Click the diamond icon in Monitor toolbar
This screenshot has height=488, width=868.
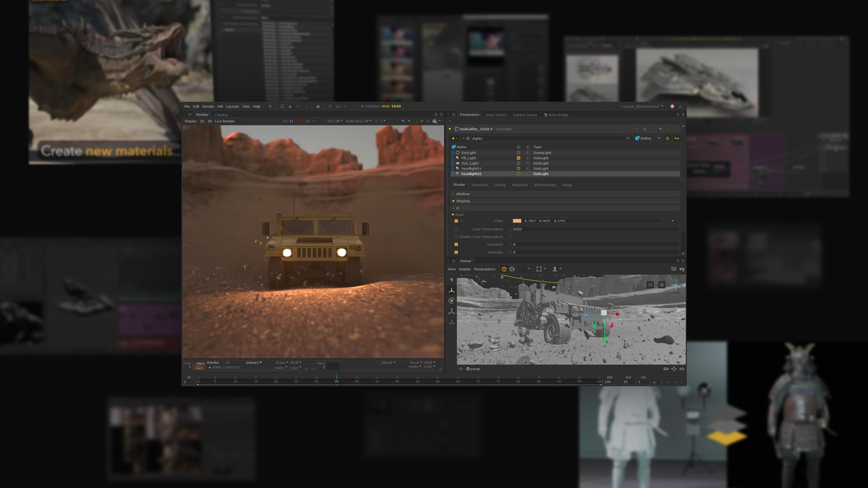click(x=428, y=121)
